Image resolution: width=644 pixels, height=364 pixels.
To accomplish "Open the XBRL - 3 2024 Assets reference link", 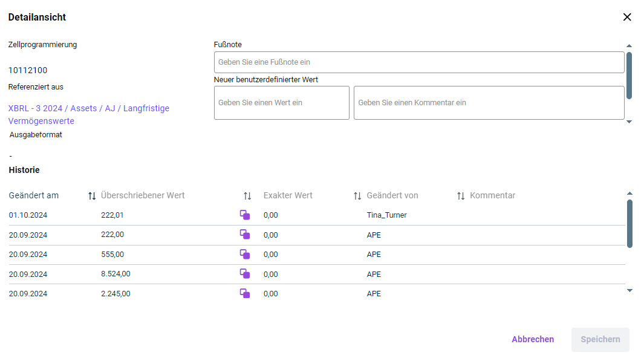I will tap(89, 115).
